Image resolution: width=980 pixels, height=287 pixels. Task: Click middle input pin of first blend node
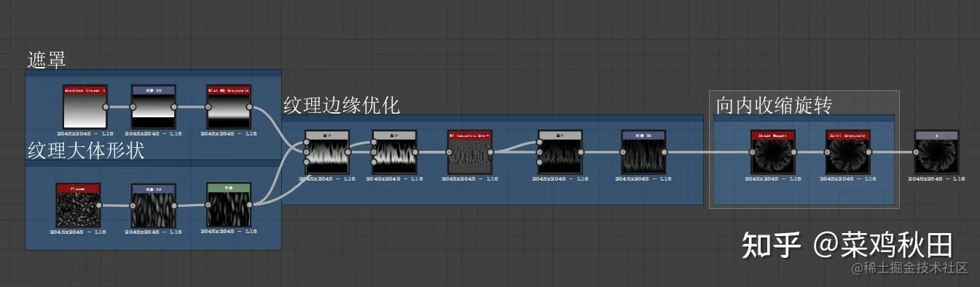tap(306, 152)
